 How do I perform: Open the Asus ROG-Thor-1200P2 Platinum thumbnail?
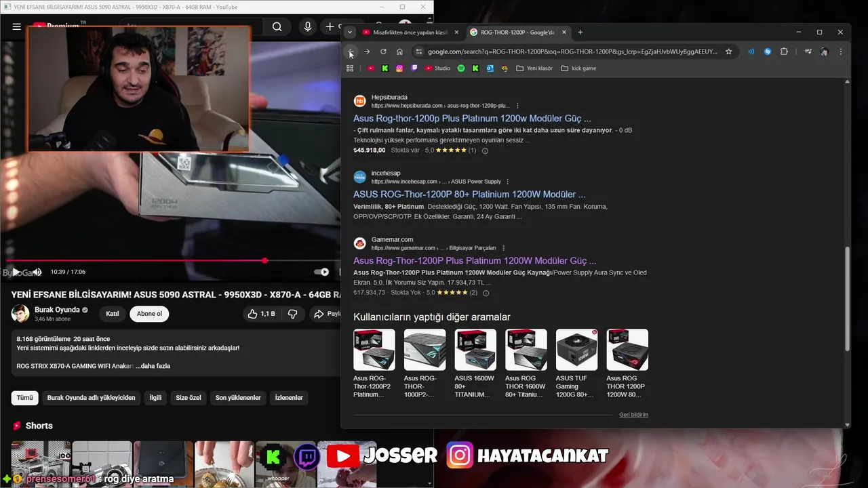pyautogui.click(x=374, y=350)
